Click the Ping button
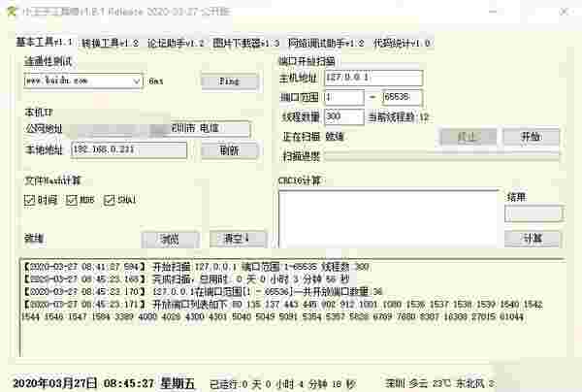This screenshot has width=582, height=392. pos(230,82)
